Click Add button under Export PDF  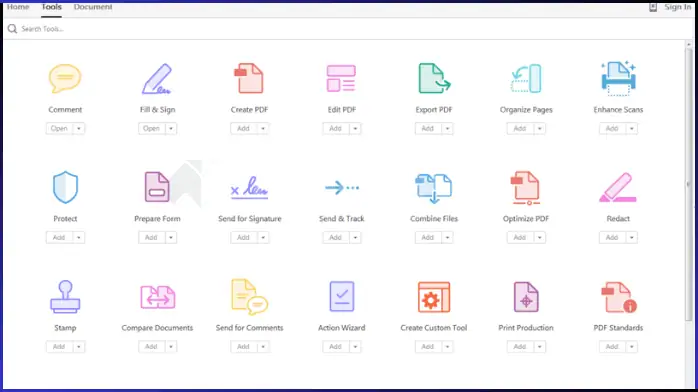(428, 129)
